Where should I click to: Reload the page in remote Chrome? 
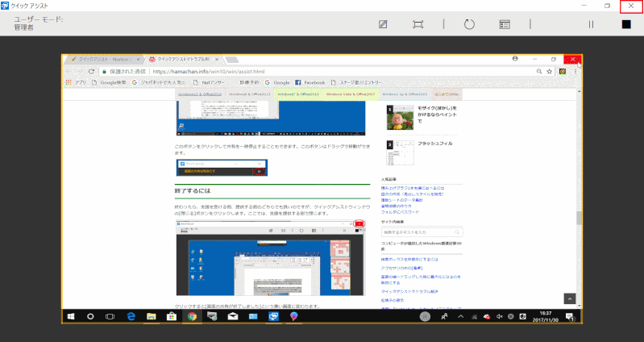(x=91, y=71)
